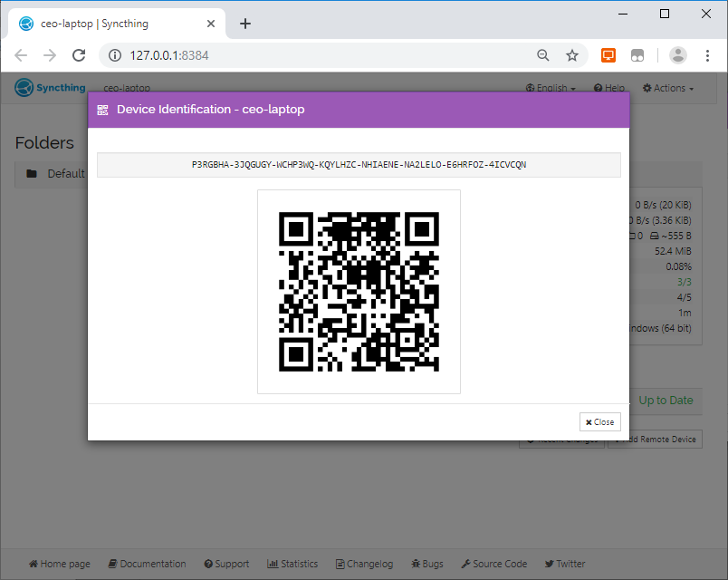Open site information icon in address bar

click(115, 55)
